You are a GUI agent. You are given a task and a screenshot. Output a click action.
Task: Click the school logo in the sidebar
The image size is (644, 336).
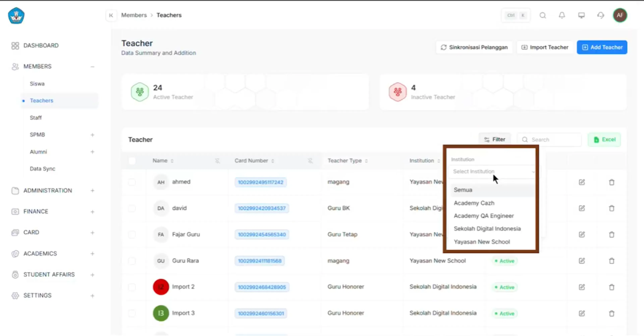pyautogui.click(x=16, y=15)
